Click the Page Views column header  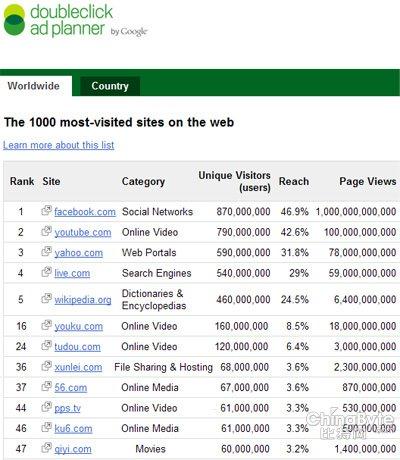coord(368,181)
